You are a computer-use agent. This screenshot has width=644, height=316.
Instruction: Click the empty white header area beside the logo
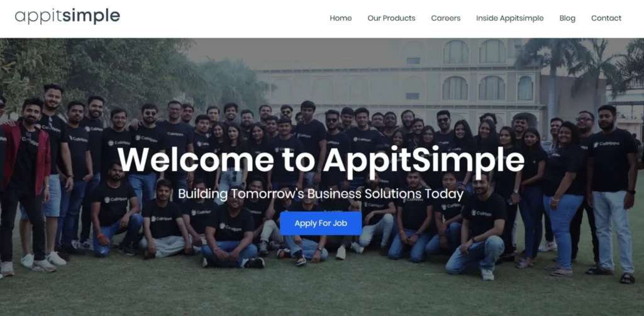coord(224,18)
